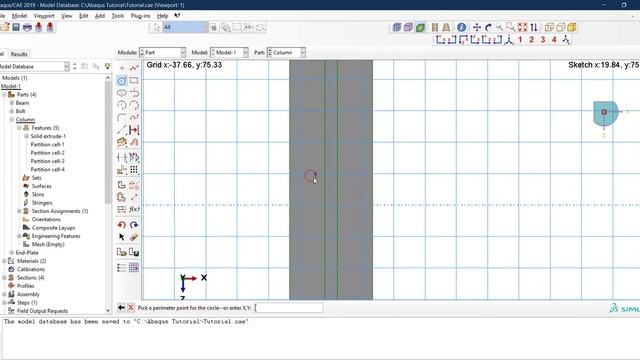Apply saved view 3
Image resolution: width=640 pixels, height=360 pixels.
tap(543, 40)
